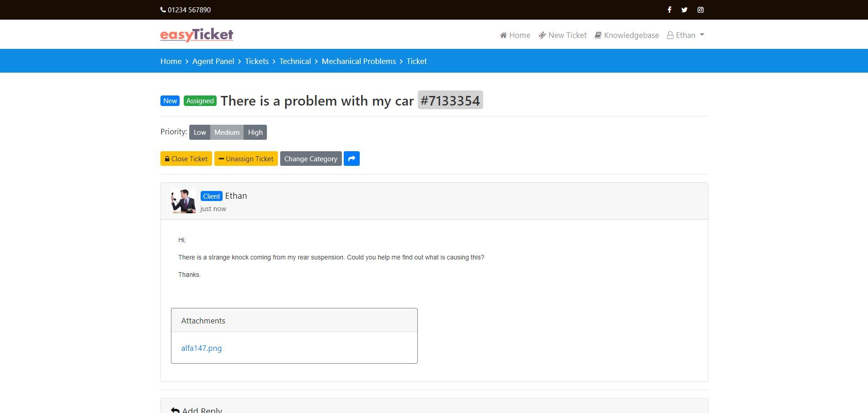Go to Home in the navbar
This screenshot has width=868, height=413.
point(515,35)
